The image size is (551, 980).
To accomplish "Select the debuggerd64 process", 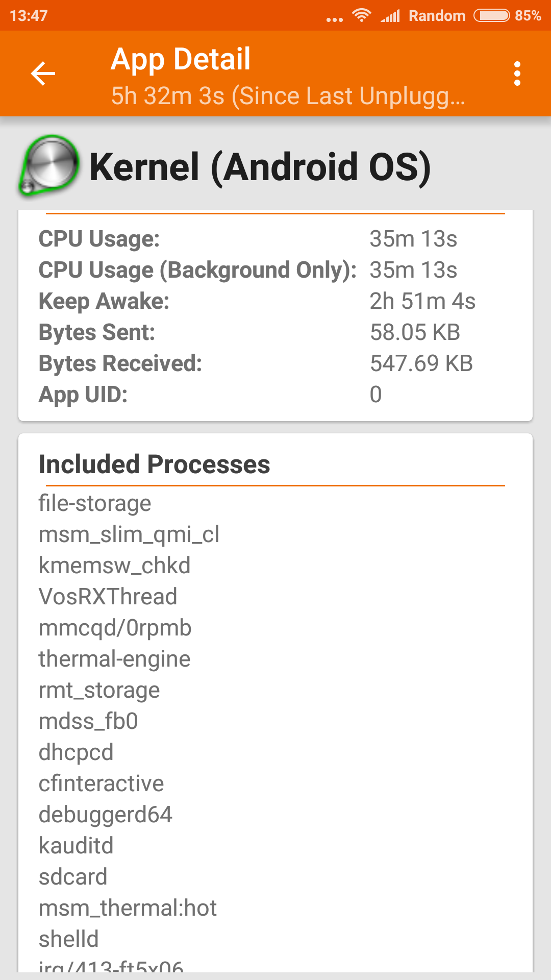I will click(106, 815).
